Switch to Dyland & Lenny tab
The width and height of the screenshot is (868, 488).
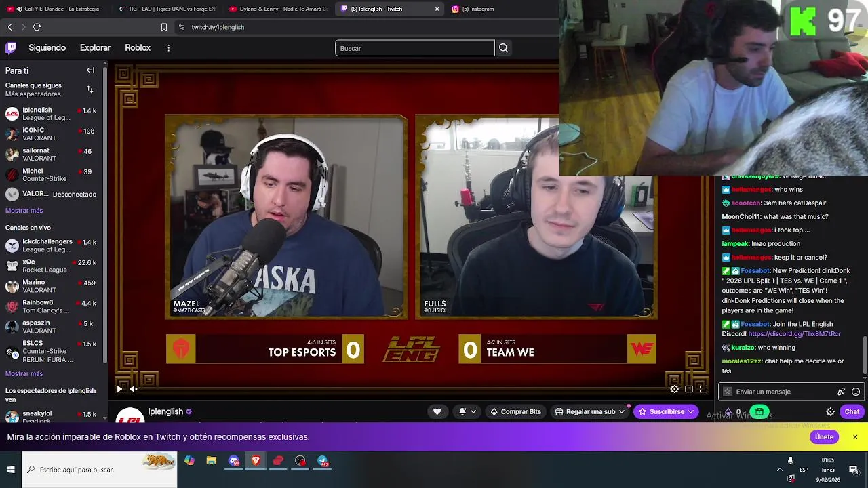pos(279,9)
